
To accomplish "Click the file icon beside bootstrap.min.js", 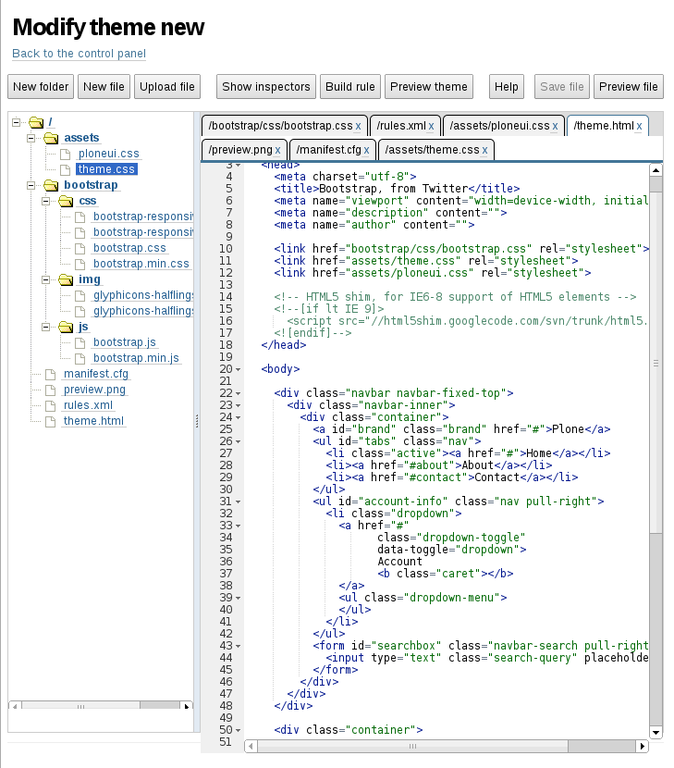I will pos(80,359).
